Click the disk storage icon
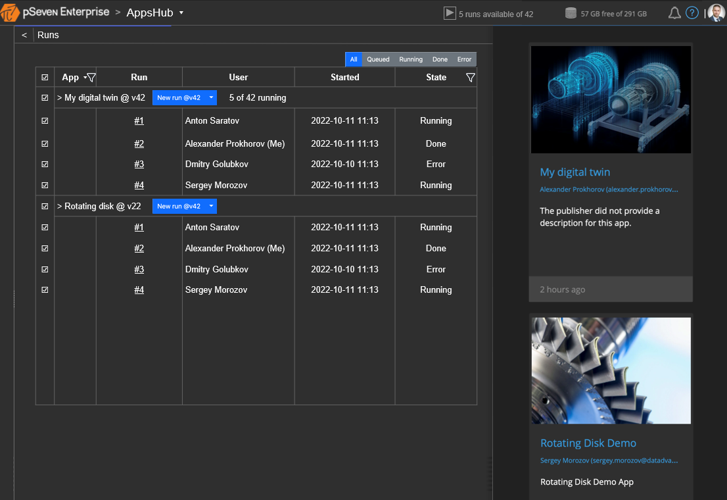Viewport: 727px width, 500px height. (570, 13)
